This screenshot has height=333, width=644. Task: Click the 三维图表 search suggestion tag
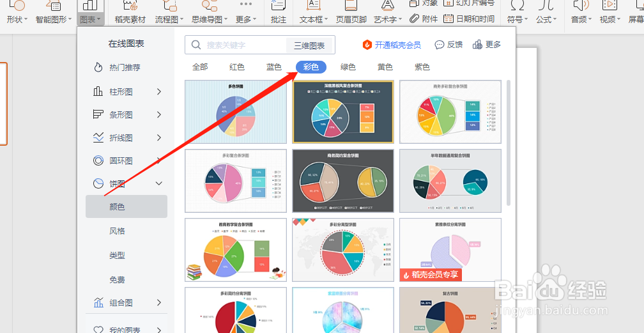309,45
